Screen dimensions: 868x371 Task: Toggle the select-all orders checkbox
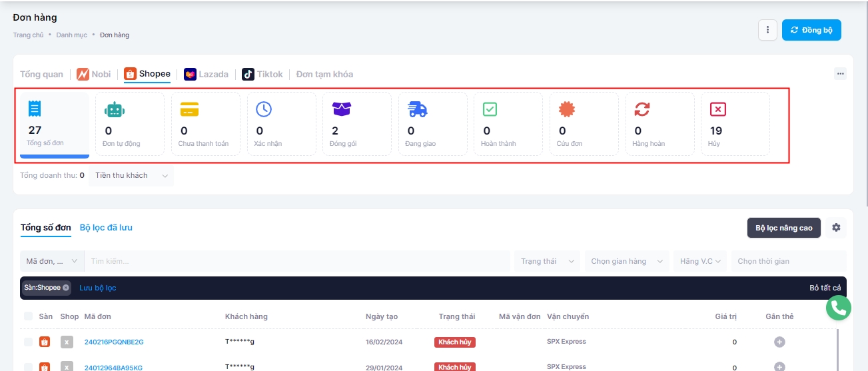coord(28,316)
